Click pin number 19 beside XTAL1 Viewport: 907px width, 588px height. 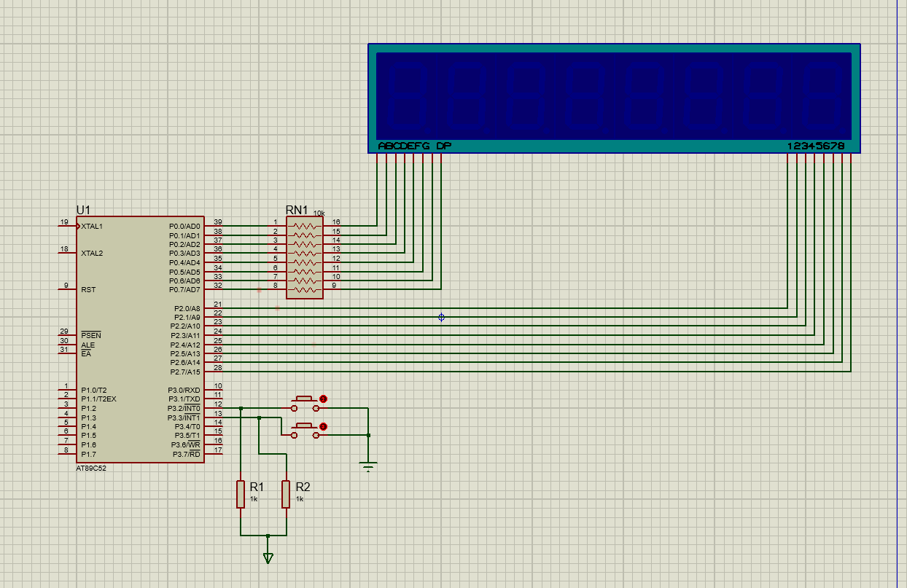64,222
